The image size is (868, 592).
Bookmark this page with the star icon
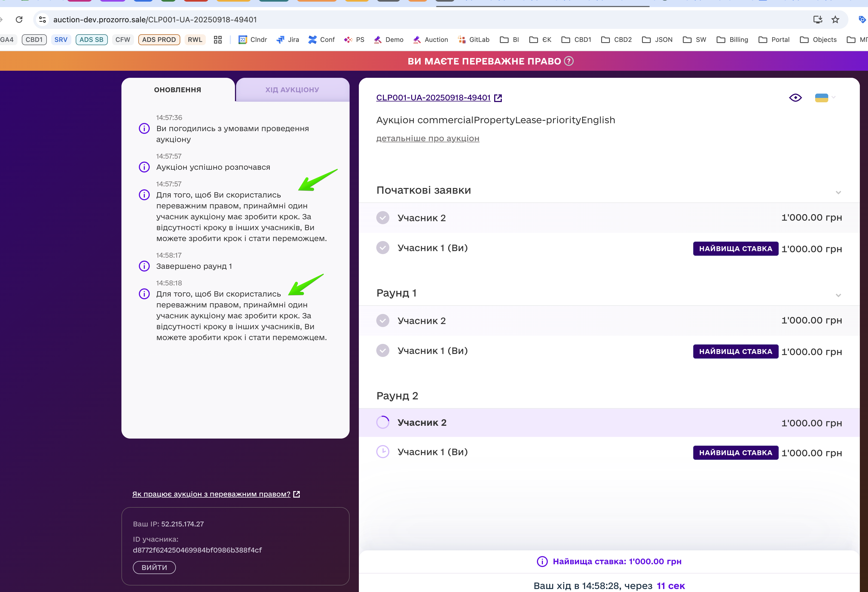click(835, 19)
